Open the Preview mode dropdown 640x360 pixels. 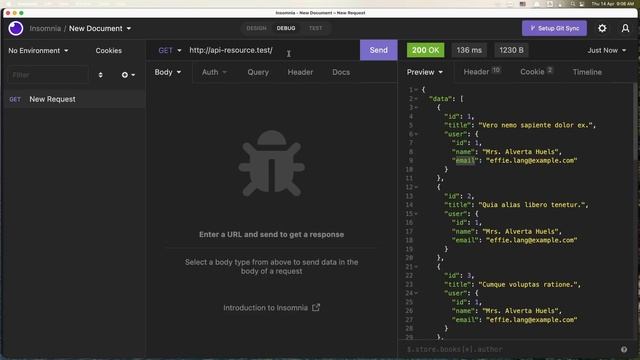point(424,72)
